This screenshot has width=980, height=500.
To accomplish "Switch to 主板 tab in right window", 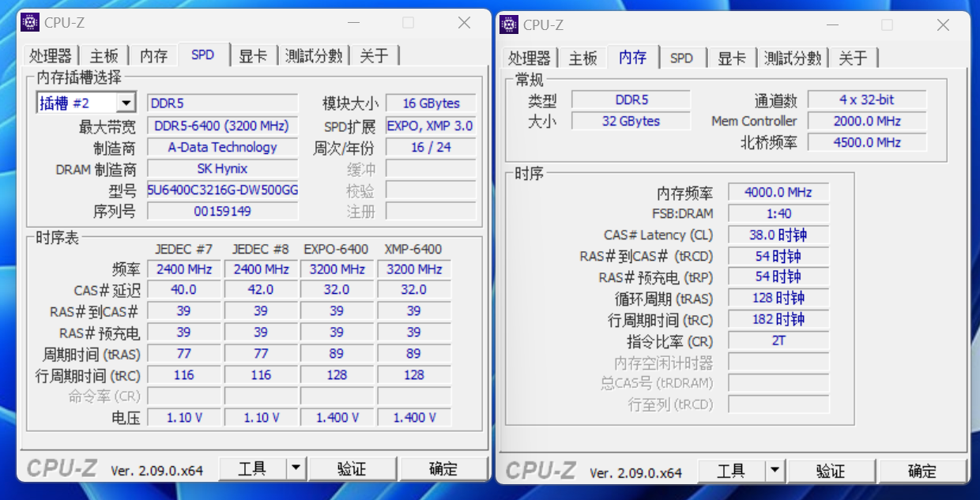I will [x=582, y=58].
